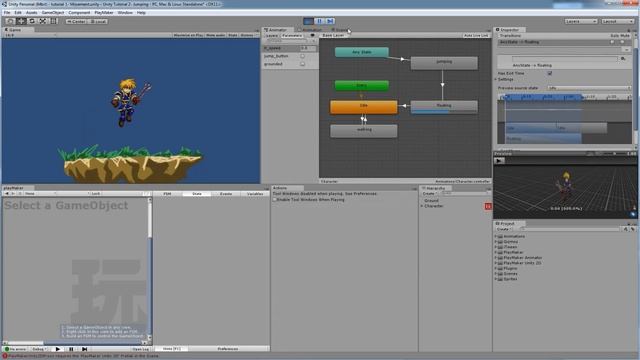Open the Gizmos dropdown in Game view

[248, 36]
